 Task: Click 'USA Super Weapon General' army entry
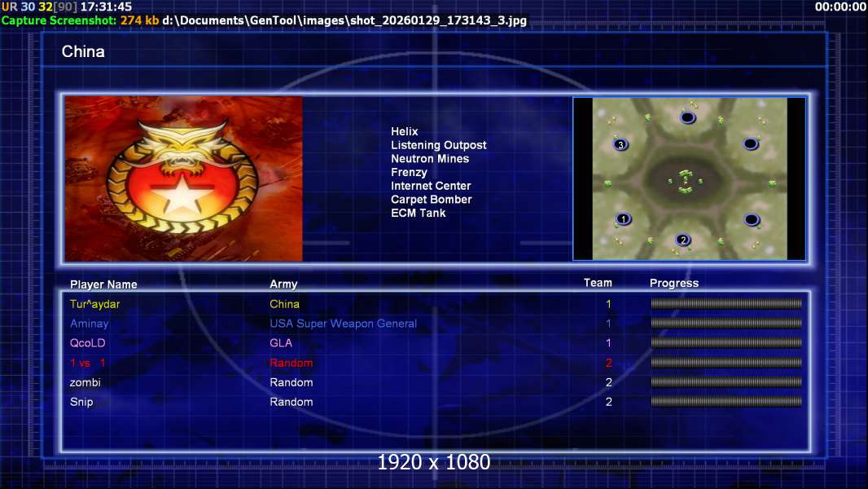click(x=344, y=324)
